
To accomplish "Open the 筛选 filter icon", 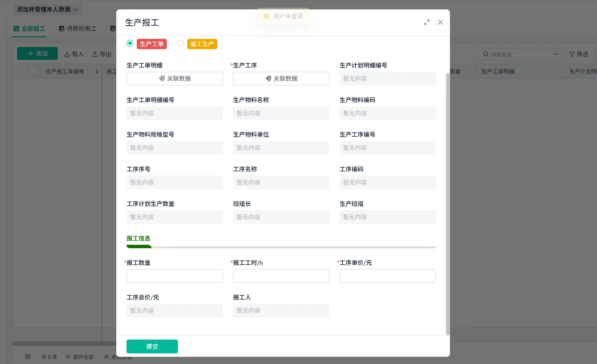I will coord(572,54).
